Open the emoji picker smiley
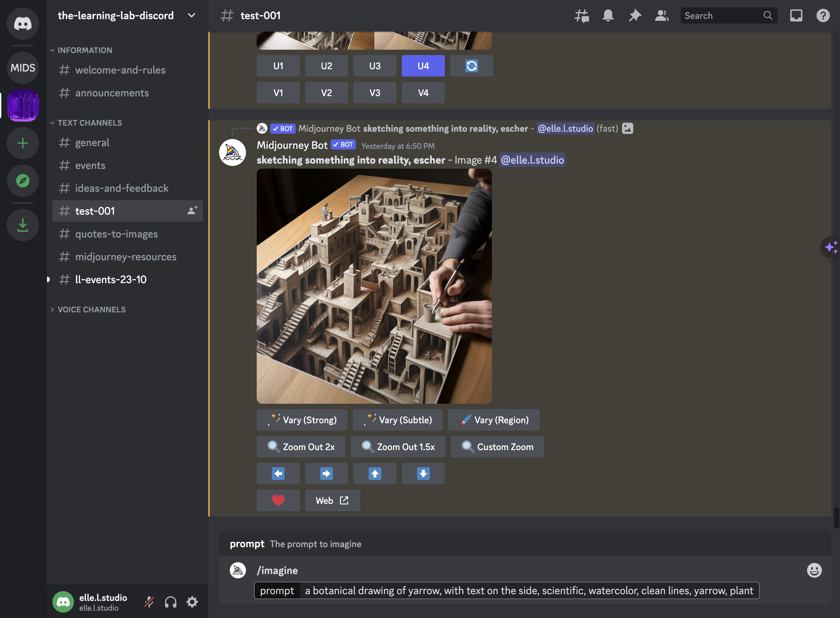This screenshot has width=840, height=618. [x=814, y=570]
